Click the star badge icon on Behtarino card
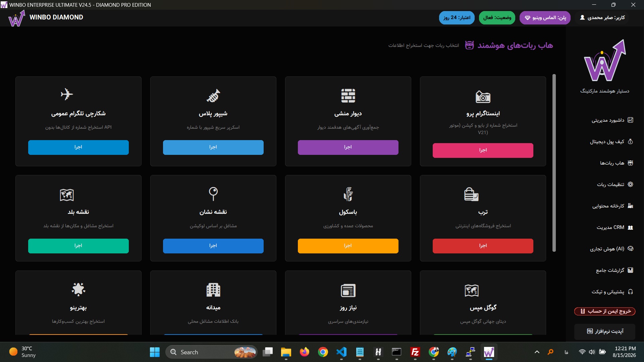Screen dimensions: 644x362 tap(78, 289)
